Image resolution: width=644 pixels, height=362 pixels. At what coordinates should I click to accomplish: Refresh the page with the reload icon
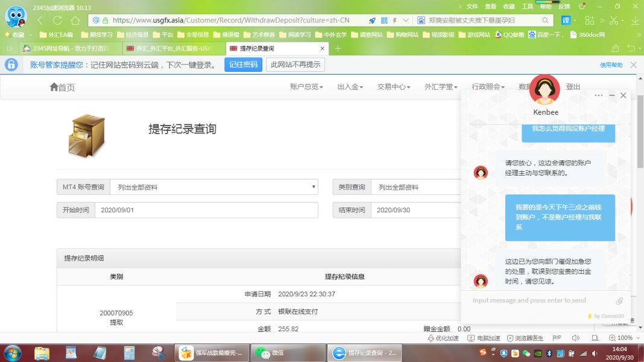coord(57,20)
